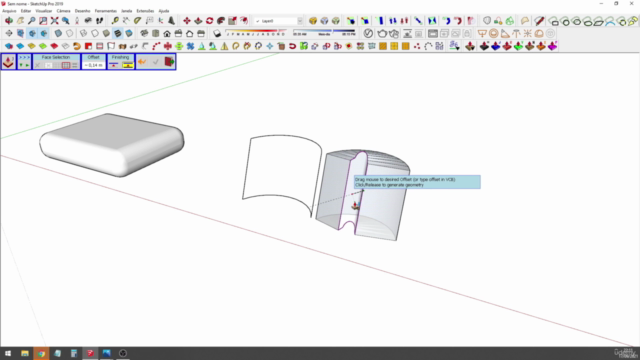Open the Ajuda menu
Viewport: 640px width, 360px height.
tap(164, 11)
